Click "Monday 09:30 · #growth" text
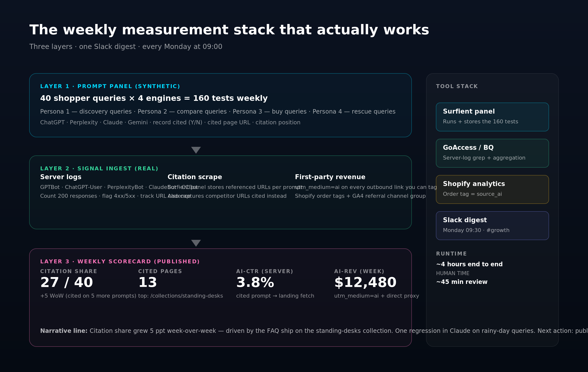The image size is (588, 372). coord(476,230)
